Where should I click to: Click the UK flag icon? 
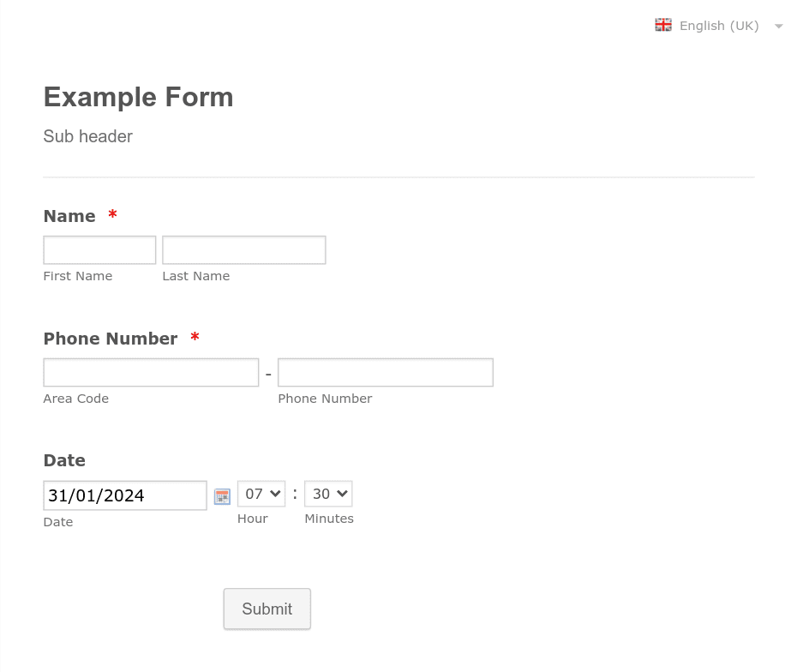tap(663, 25)
